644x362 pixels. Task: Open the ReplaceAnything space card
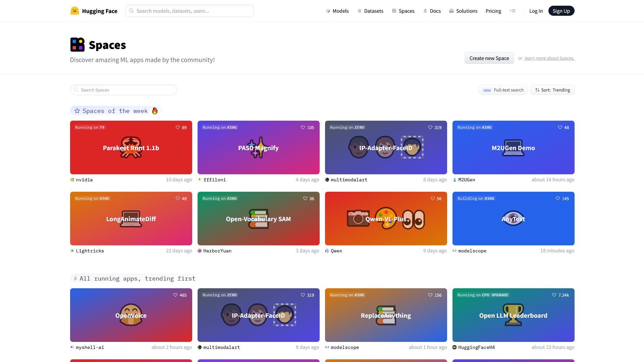click(386, 315)
